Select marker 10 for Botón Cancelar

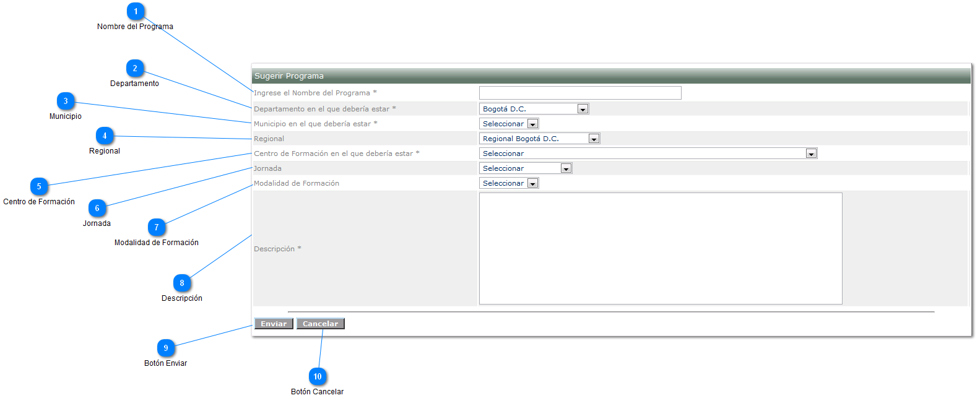point(318,377)
